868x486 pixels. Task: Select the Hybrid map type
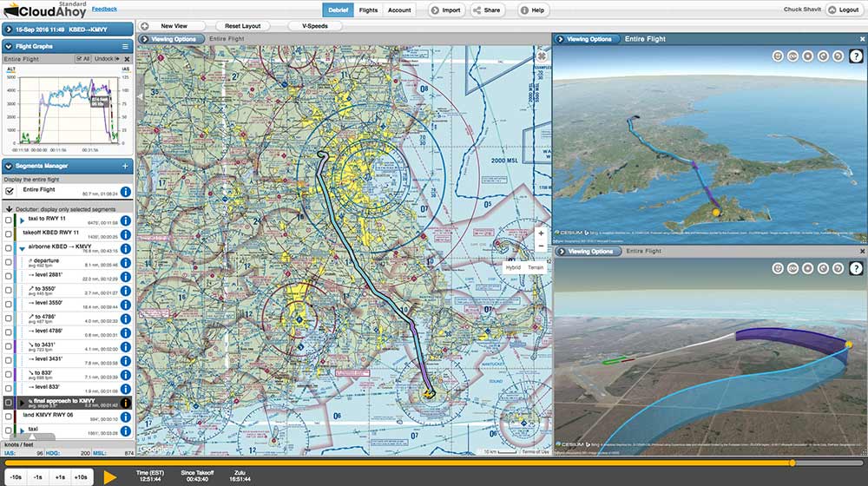[x=513, y=267]
